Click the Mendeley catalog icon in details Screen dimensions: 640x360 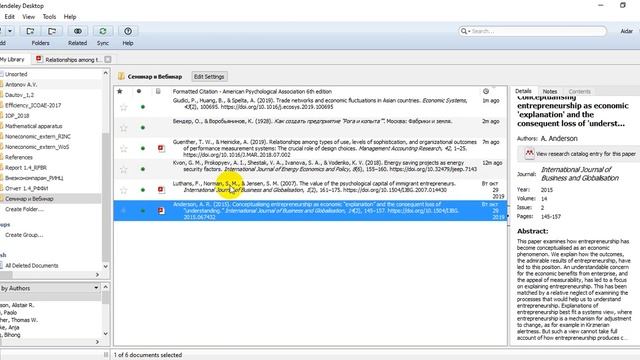tap(529, 153)
